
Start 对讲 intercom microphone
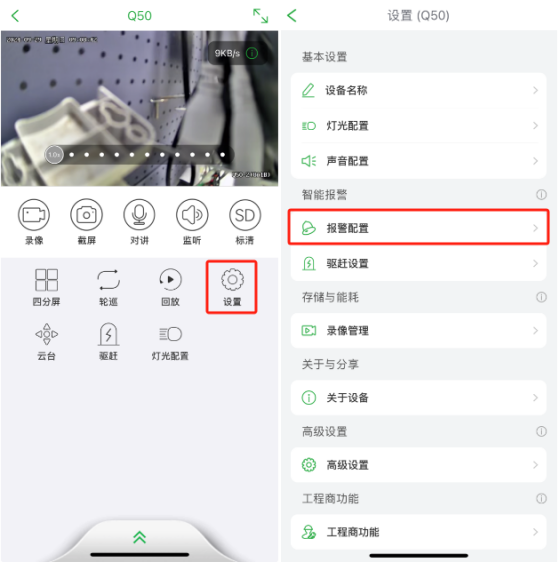[x=139, y=215]
